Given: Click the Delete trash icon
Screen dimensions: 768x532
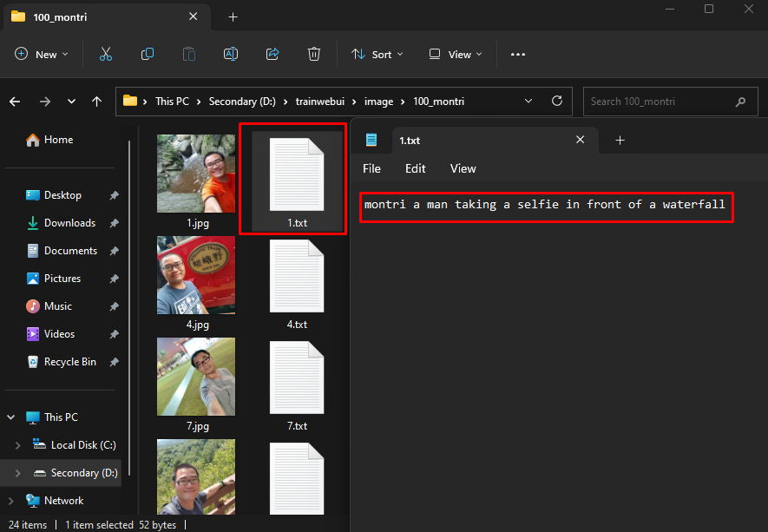Looking at the screenshot, I should pyautogui.click(x=314, y=54).
